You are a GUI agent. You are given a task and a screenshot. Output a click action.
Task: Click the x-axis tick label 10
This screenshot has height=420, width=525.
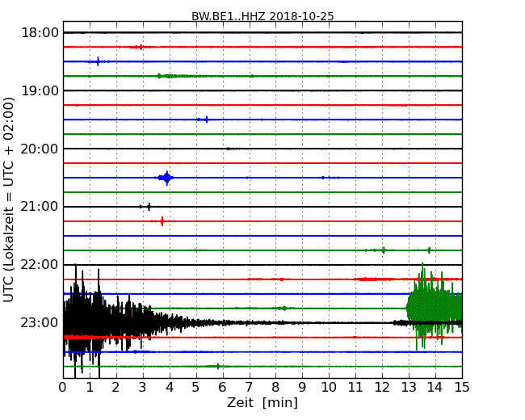(329, 388)
